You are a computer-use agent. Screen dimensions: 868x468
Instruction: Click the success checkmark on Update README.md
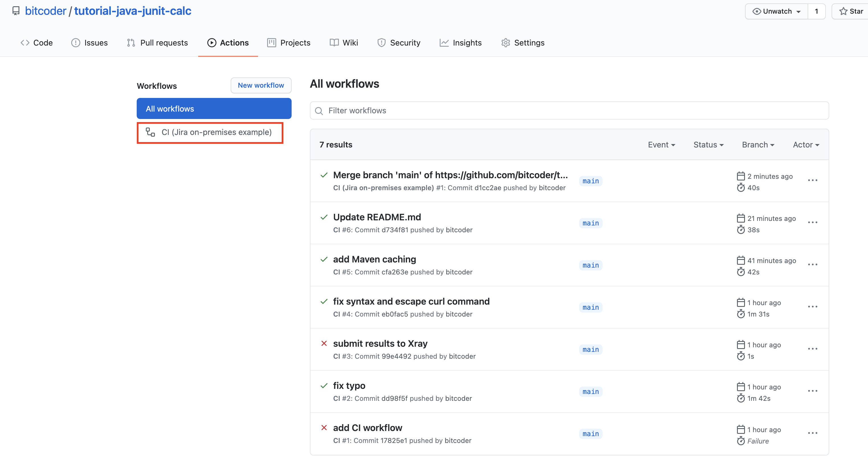tap(324, 217)
